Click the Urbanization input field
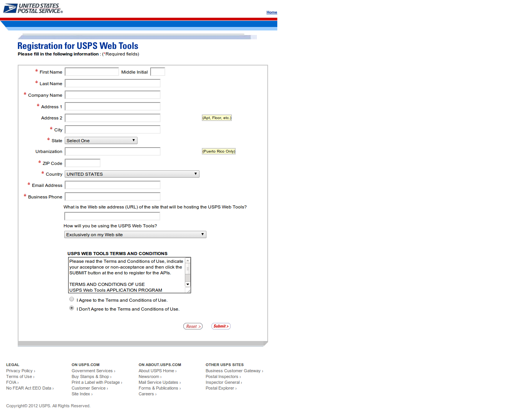Screen dimensions: 518x420 click(112, 151)
